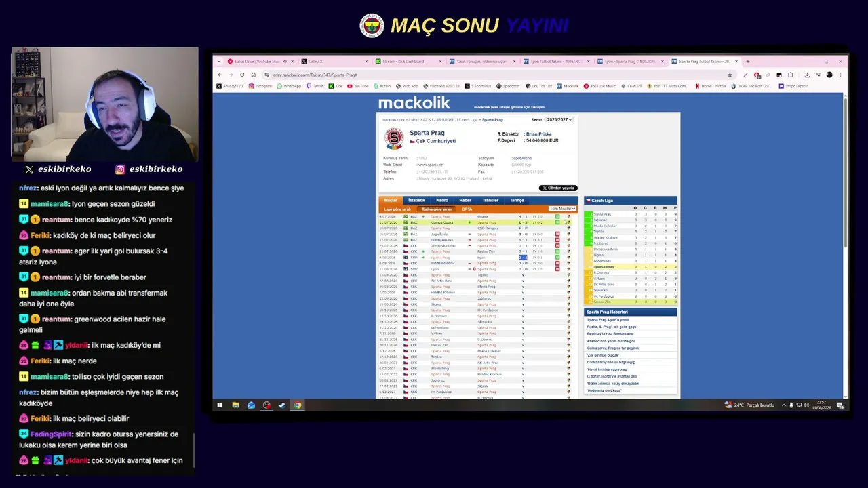Open the taskbar volume icon

coord(806,405)
